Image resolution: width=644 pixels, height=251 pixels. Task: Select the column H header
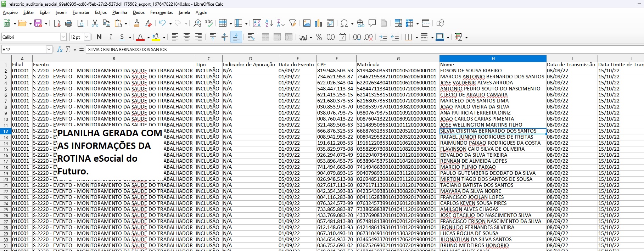pyautogui.click(x=493, y=58)
